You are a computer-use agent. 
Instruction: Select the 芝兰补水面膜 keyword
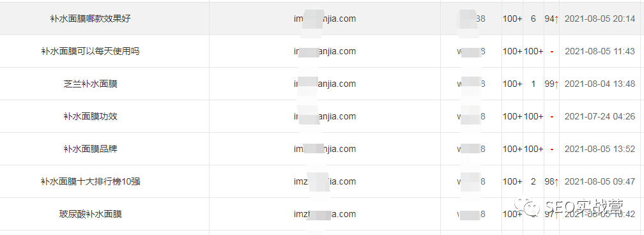90,84
